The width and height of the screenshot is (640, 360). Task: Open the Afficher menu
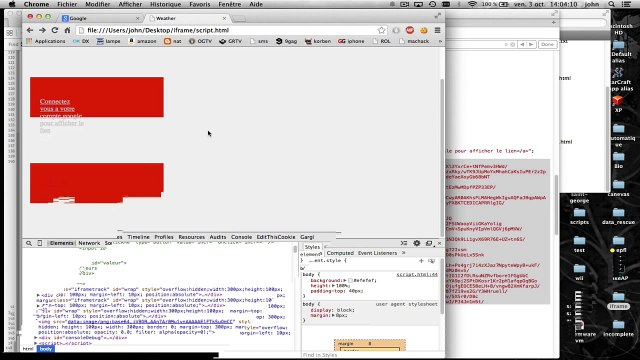(130, 4)
